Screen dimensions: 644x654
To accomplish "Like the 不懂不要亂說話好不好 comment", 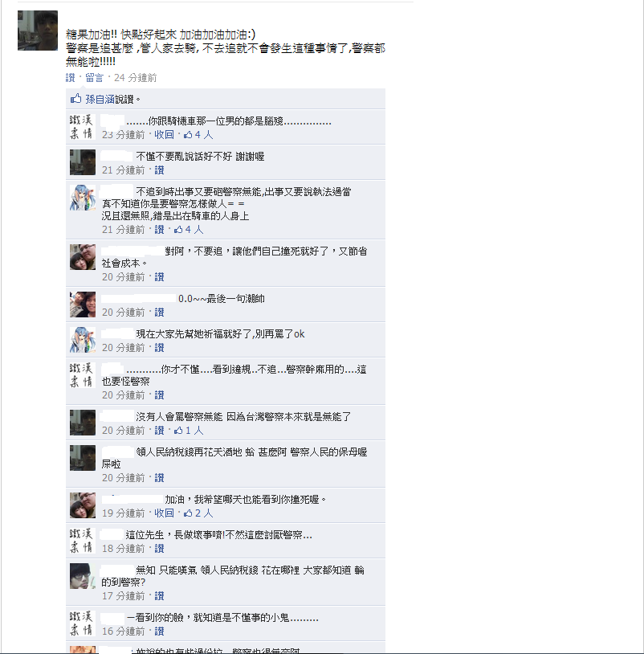I will (x=159, y=170).
